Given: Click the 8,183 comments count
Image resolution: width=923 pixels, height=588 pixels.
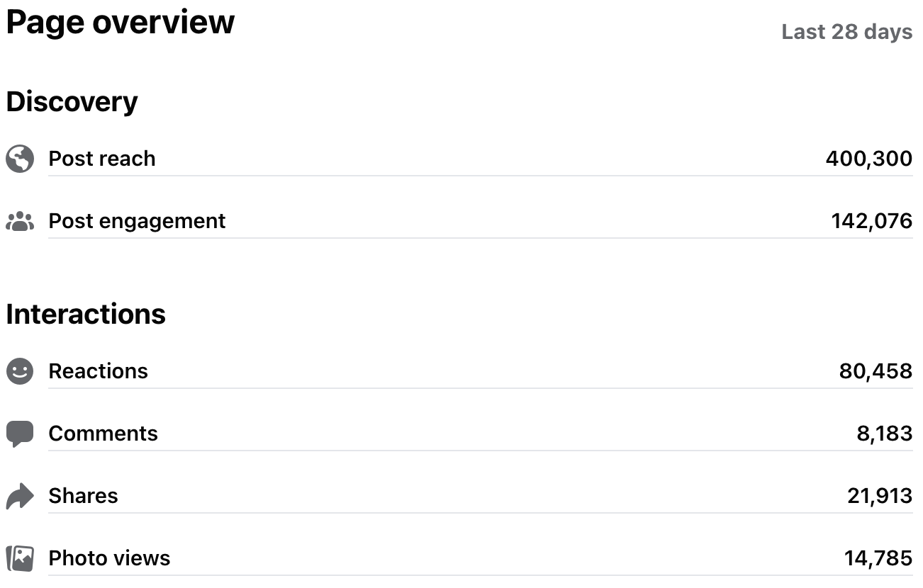Looking at the screenshot, I should coord(884,434).
